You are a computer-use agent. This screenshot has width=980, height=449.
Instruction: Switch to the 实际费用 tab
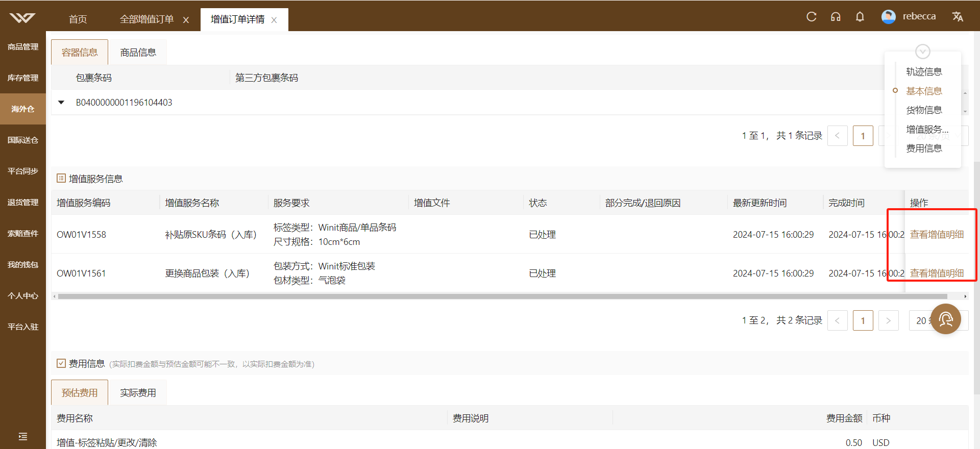pyautogui.click(x=138, y=392)
